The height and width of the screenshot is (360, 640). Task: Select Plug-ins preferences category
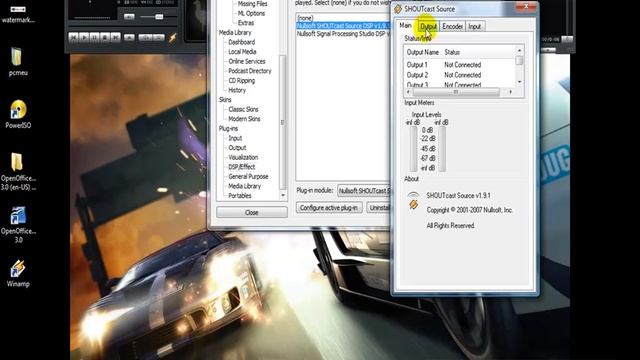pyautogui.click(x=228, y=129)
